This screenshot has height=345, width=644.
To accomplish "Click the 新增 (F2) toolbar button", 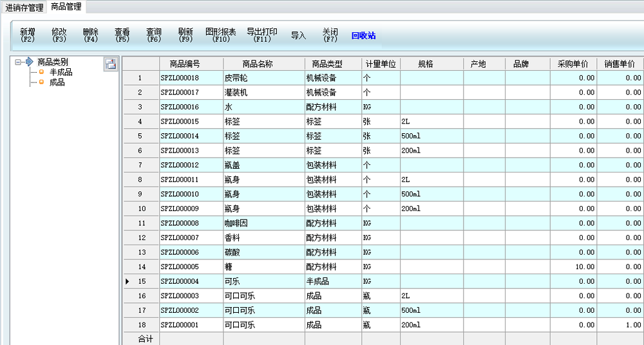I will click(28, 35).
